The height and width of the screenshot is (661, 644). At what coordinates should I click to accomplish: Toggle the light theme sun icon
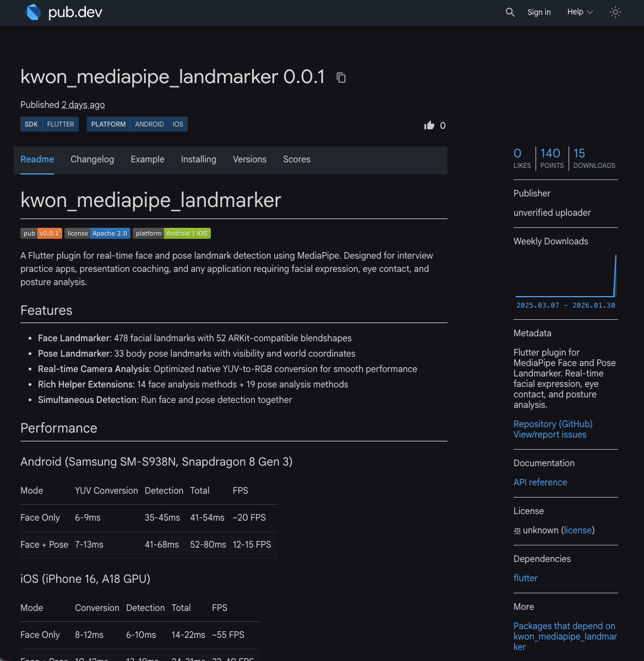coord(615,12)
